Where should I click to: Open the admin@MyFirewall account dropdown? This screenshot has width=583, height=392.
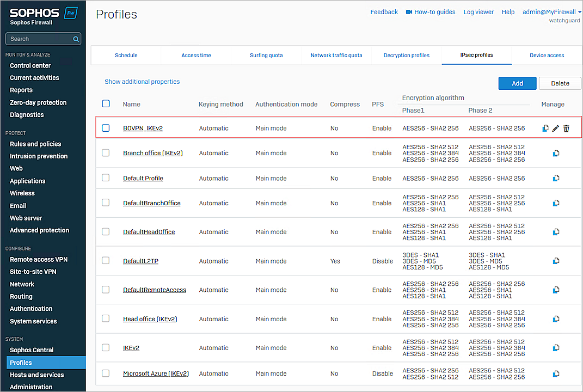(551, 12)
